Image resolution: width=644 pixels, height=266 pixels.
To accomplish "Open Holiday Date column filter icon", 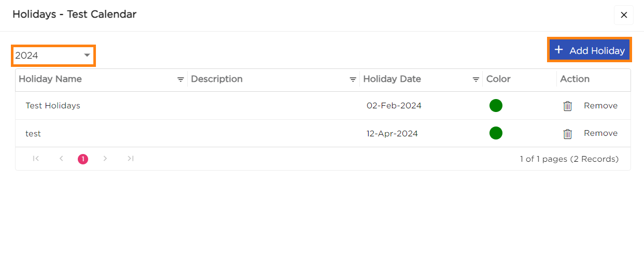I will coord(475,80).
